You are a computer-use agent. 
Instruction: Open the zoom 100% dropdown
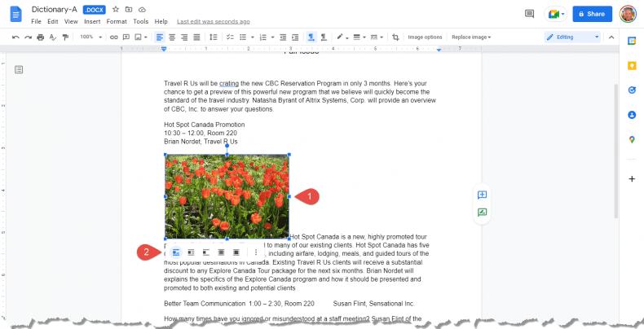click(90, 37)
